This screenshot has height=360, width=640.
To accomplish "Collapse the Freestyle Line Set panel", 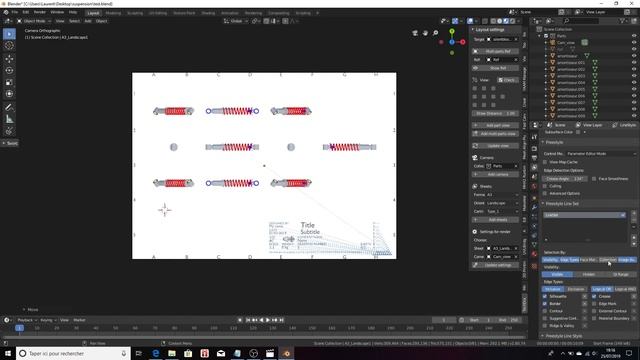I will tap(562, 203).
